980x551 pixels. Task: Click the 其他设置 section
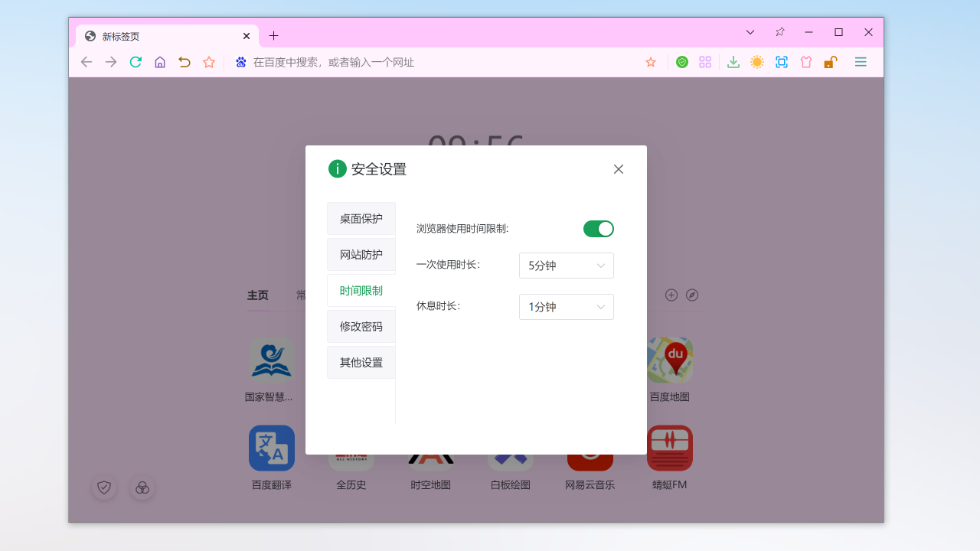click(x=361, y=362)
